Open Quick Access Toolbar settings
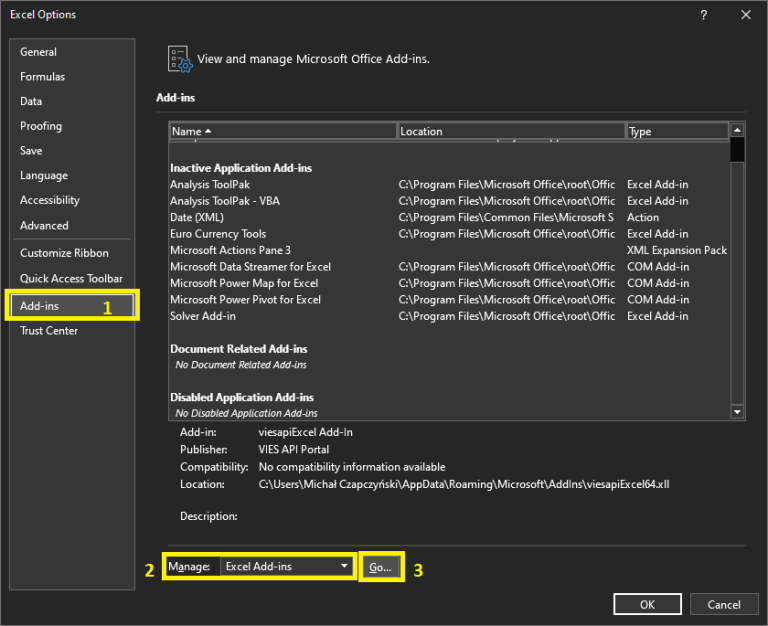768x626 pixels. [x=71, y=279]
